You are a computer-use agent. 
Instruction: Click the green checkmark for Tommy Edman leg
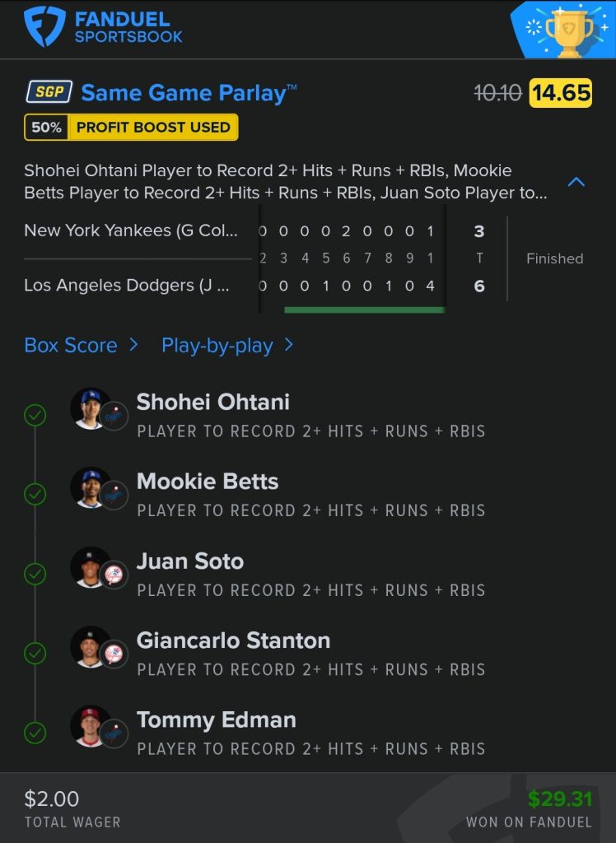(35, 733)
